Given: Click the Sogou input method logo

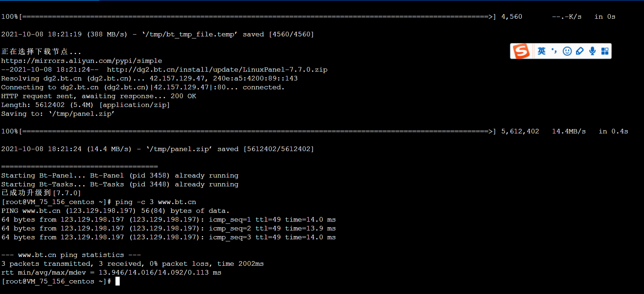Looking at the screenshot, I should (521, 51).
